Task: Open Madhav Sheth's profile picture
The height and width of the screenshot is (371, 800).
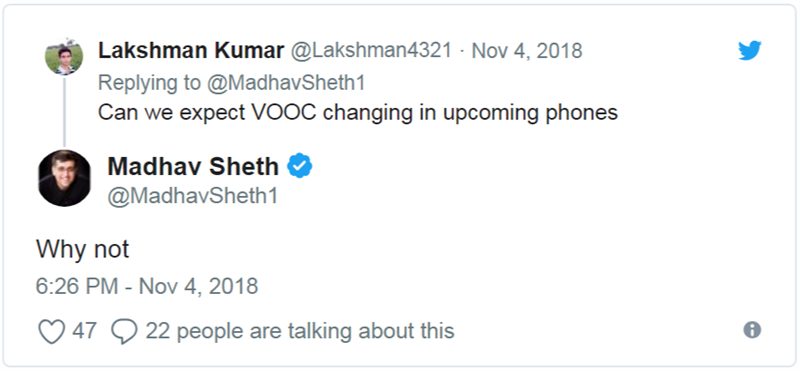Action: (x=64, y=178)
